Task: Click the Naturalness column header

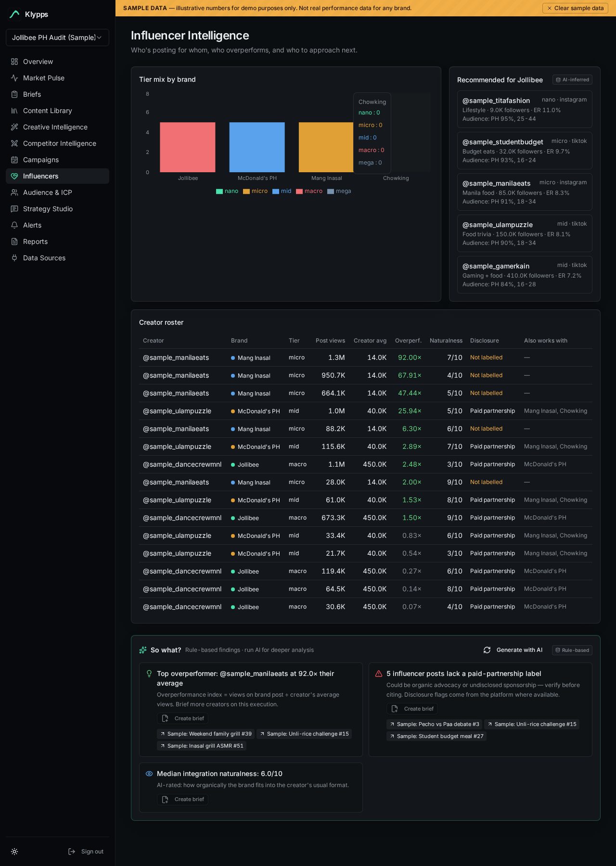Action: (446, 341)
